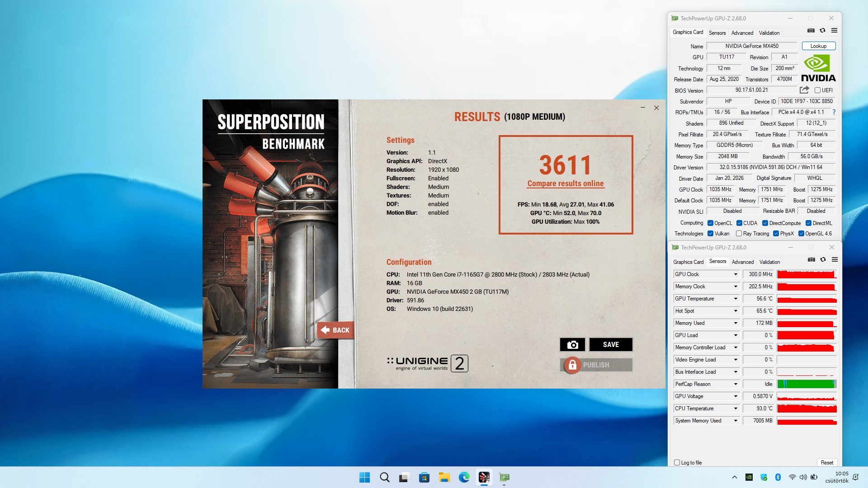Click the refresh icon in GPU-Z Sensors window

[x=823, y=260]
